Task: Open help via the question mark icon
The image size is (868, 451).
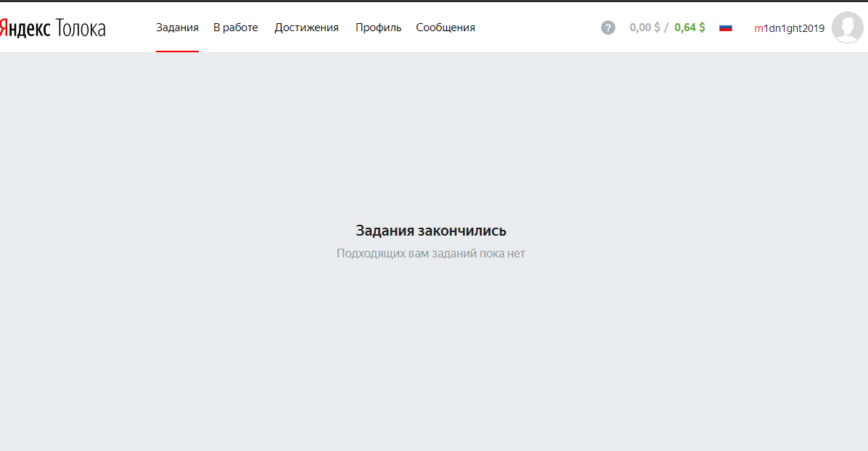Action: [608, 28]
